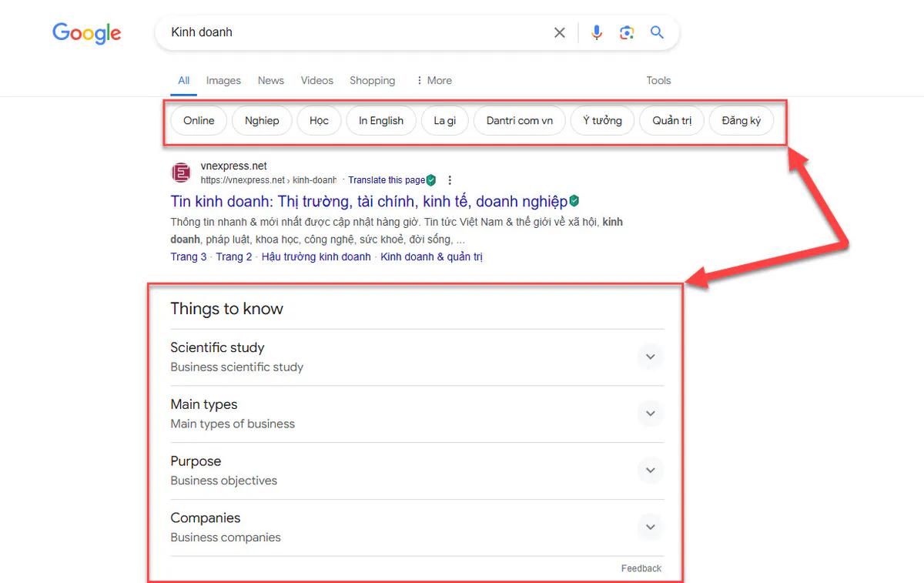Image resolution: width=924 pixels, height=583 pixels.
Task: Click green shield badge after result title
Action: point(574,201)
